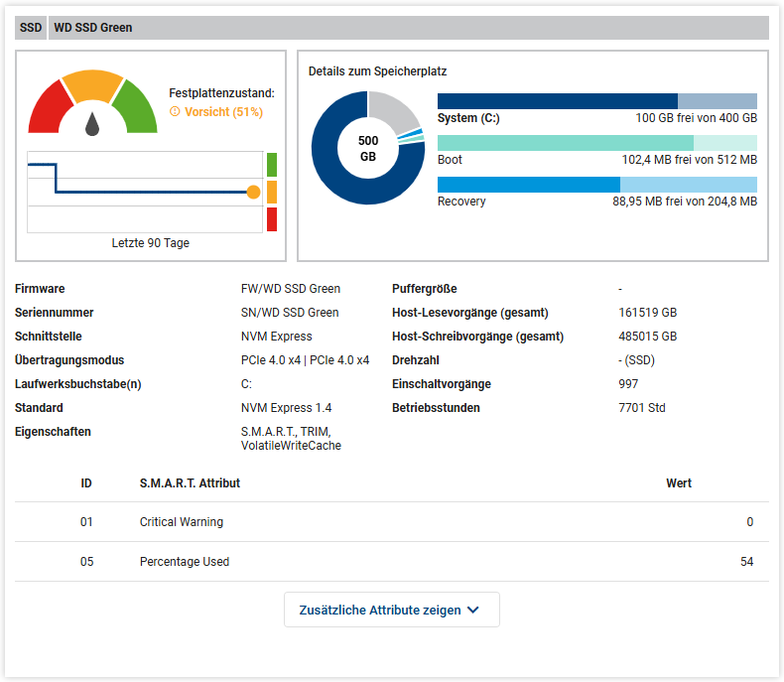Image resolution: width=784 pixels, height=682 pixels.
Task: Click the orange status square beside the graph
Action: pos(272,192)
